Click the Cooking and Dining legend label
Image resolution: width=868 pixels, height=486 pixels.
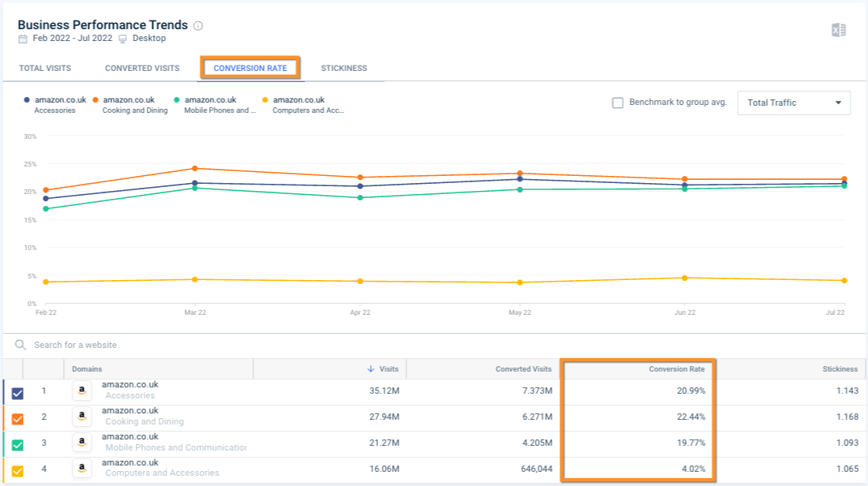(135, 110)
